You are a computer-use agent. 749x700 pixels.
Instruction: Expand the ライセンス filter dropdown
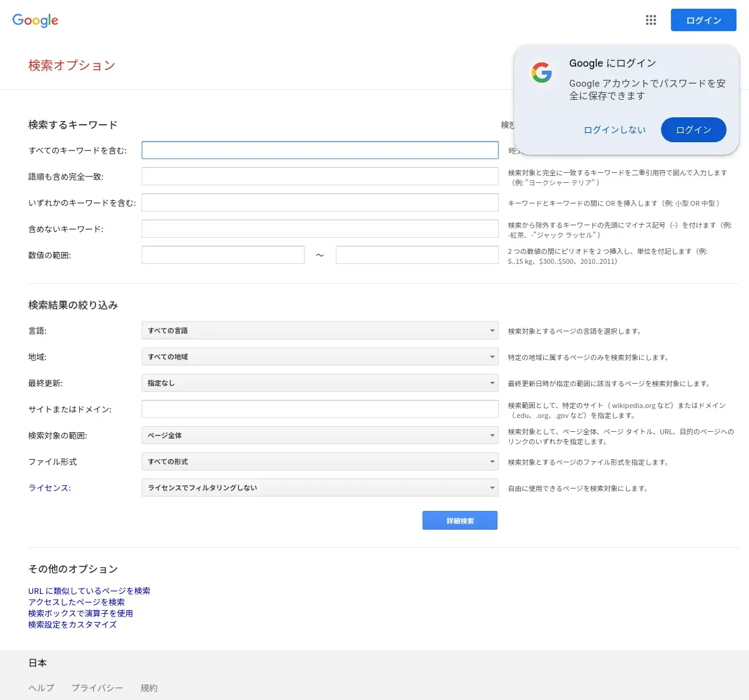click(320, 488)
